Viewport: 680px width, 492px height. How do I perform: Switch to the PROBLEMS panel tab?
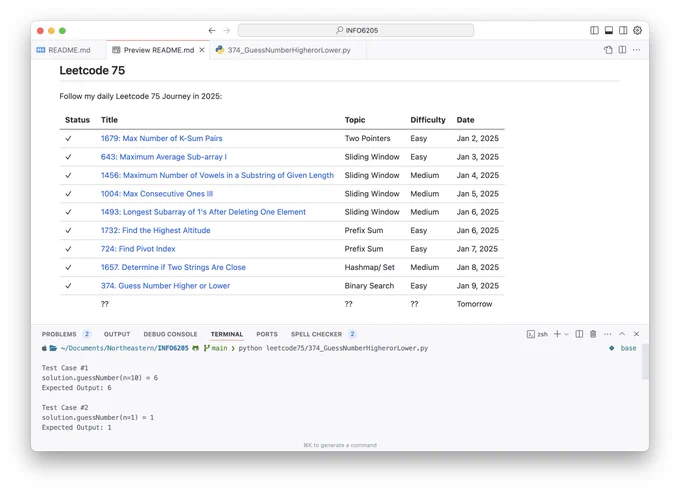point(59,334)
